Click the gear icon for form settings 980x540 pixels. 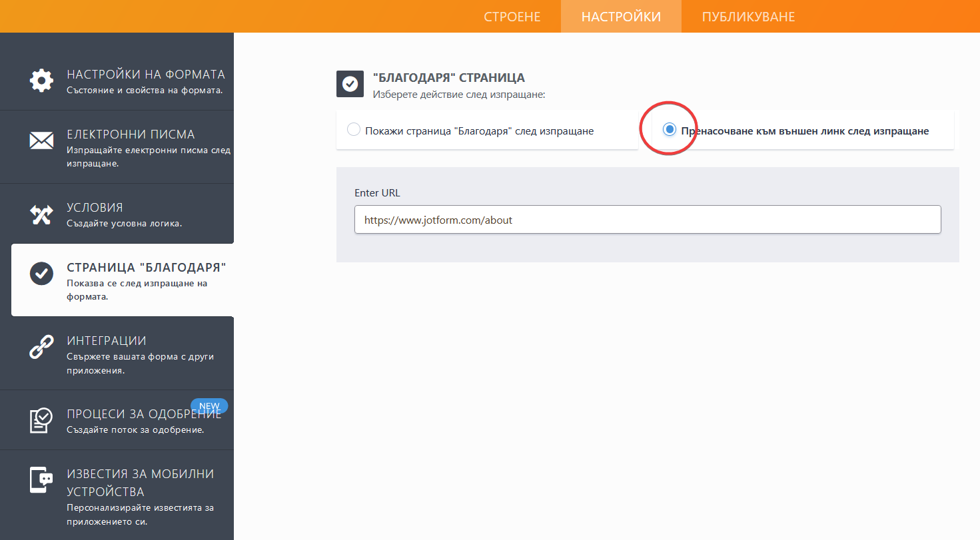pyautogui.click(x=41, y=81)
